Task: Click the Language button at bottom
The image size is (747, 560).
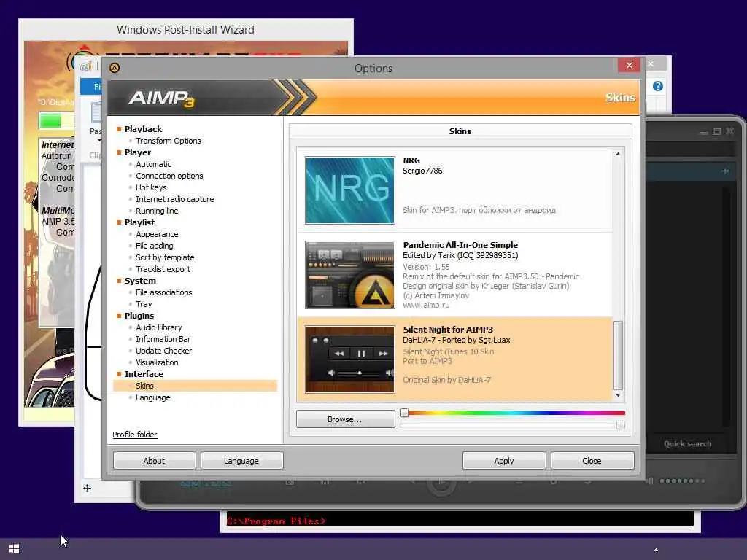Action: (x=241, y=461)
